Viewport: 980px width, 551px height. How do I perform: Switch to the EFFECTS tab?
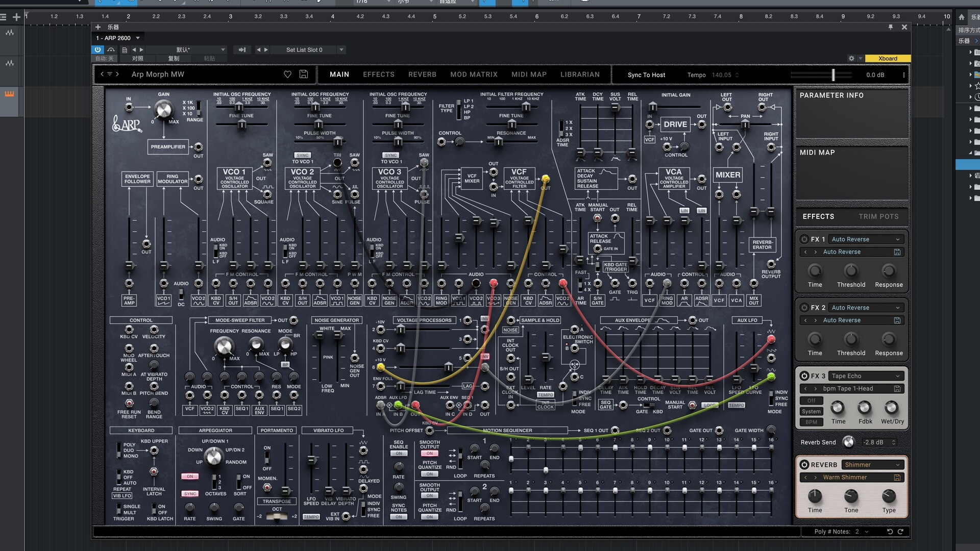click(378, 74)
